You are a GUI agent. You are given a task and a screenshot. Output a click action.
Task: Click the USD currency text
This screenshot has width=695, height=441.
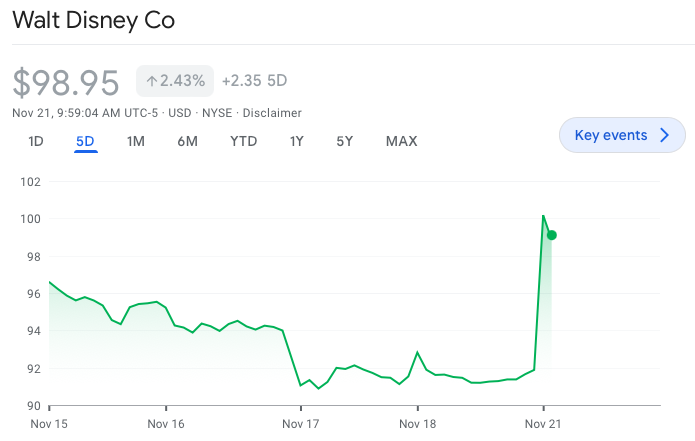pos(180,113)
